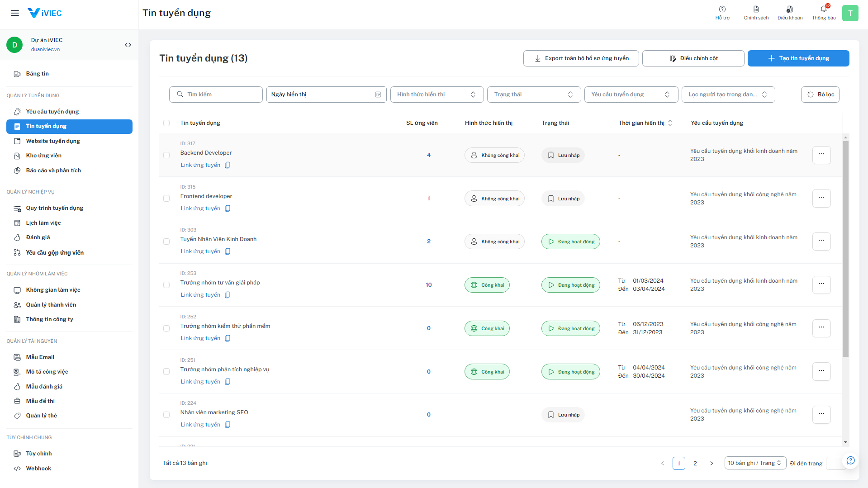Expand the Trạng thái filter dropdown
Image resolution: width=868 pixels, height=488 pixels.
pyautogui.click(x=533, y=95)
